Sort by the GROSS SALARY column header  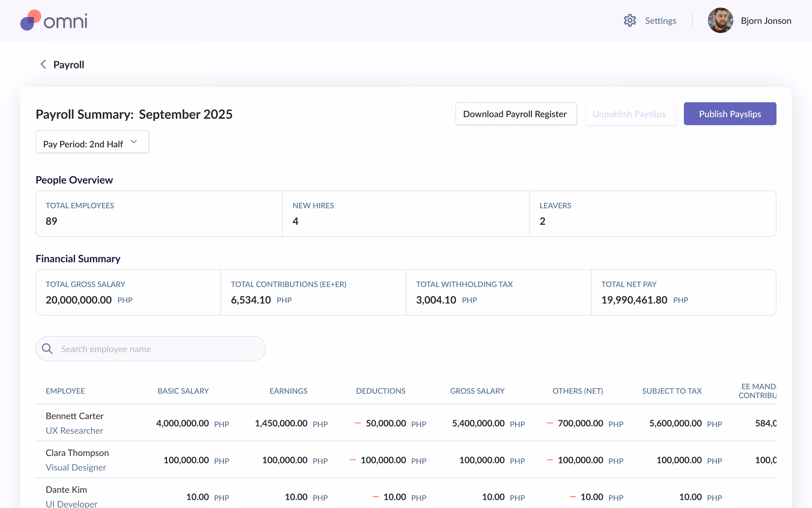tap(477, 391)
